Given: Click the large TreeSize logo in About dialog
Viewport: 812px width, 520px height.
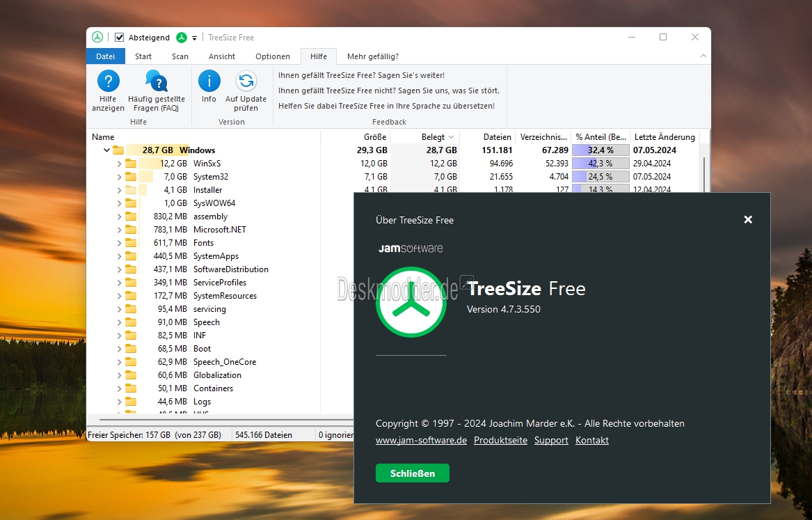Looking at the screenshot, I should (x=411, y=302).
